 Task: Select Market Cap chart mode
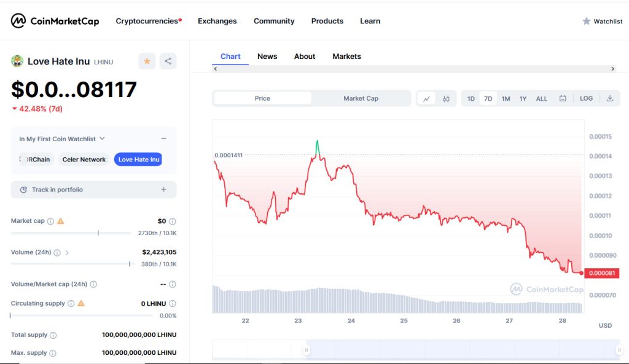361,98
